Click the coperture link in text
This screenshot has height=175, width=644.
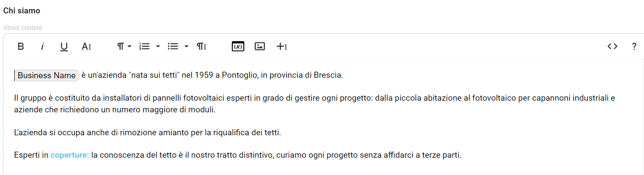coord(70,155)
